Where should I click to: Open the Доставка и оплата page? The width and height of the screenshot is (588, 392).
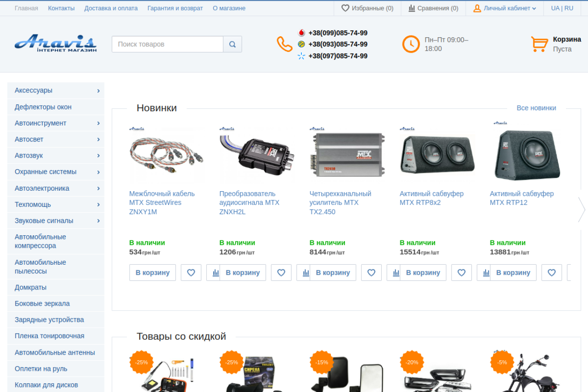point(111,8)
